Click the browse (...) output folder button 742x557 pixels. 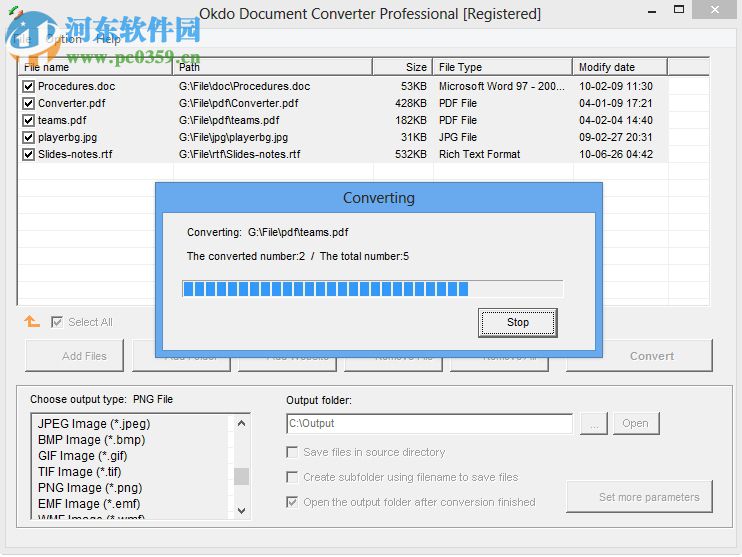(594, 423)
